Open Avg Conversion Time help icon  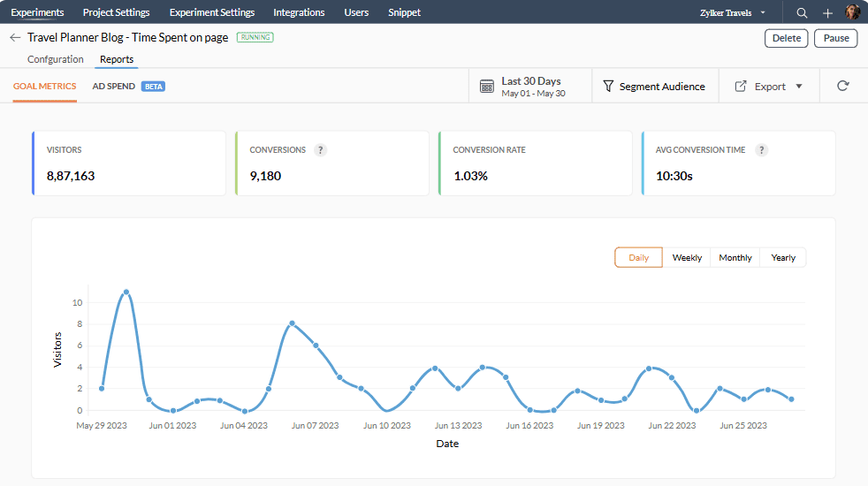pyautogui.click(x=762, y=150)
